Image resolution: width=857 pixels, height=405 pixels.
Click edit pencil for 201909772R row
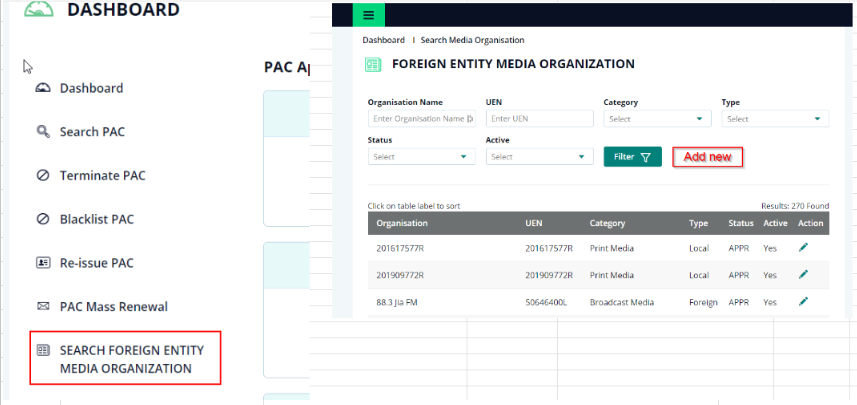pyautogui.click(x=804, y=274)
